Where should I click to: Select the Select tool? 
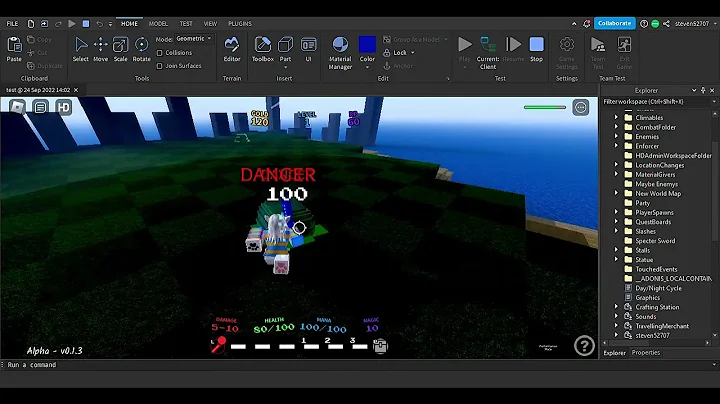(x=80, y=49)
